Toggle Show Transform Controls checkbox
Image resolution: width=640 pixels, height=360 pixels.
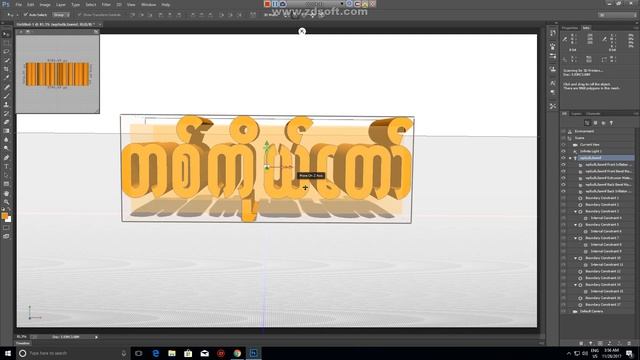click(x=79, y=15)
